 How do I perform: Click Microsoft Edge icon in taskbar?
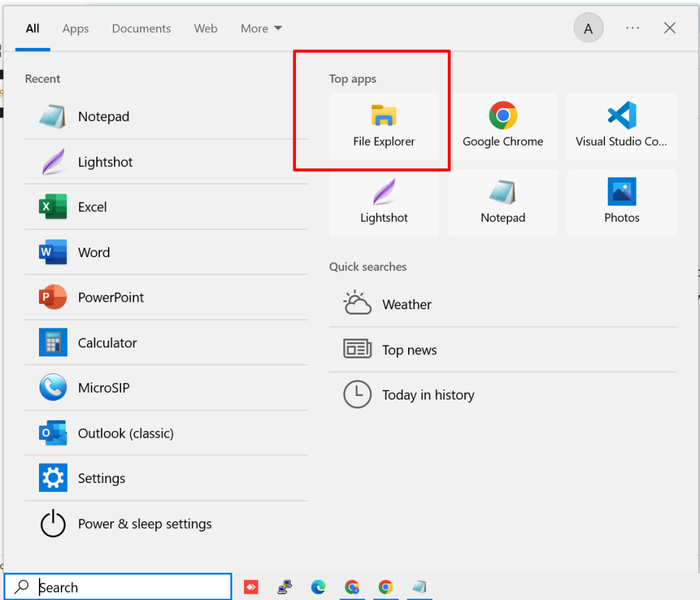click(319, 587)
